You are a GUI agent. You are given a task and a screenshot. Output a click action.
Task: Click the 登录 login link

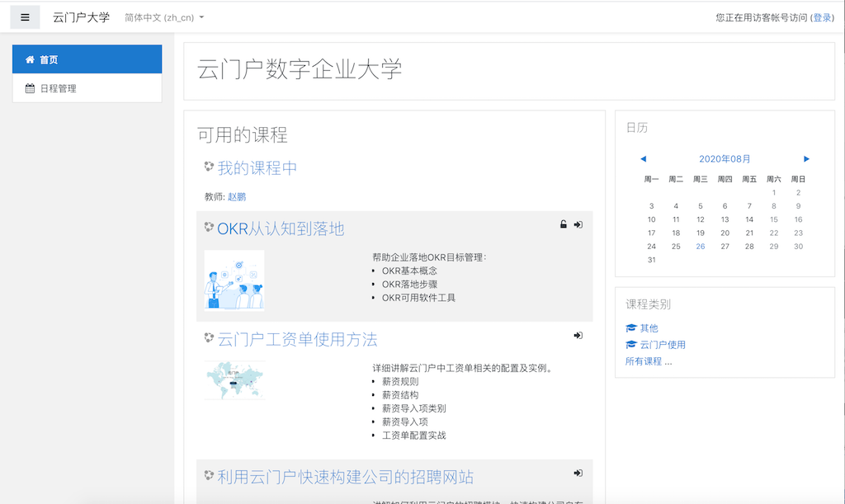click(x=823, y=18)
